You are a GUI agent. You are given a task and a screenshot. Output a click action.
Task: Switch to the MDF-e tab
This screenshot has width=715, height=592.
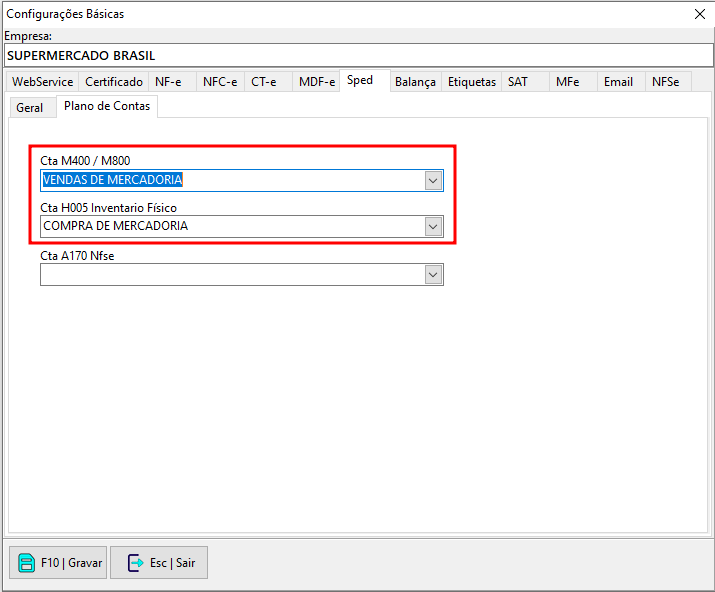317,82
